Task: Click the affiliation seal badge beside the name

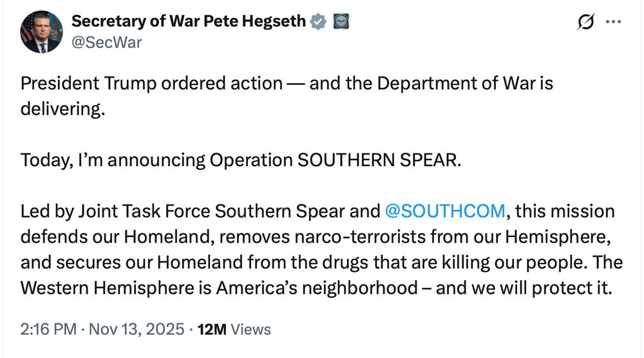Action: pos(340,21)
